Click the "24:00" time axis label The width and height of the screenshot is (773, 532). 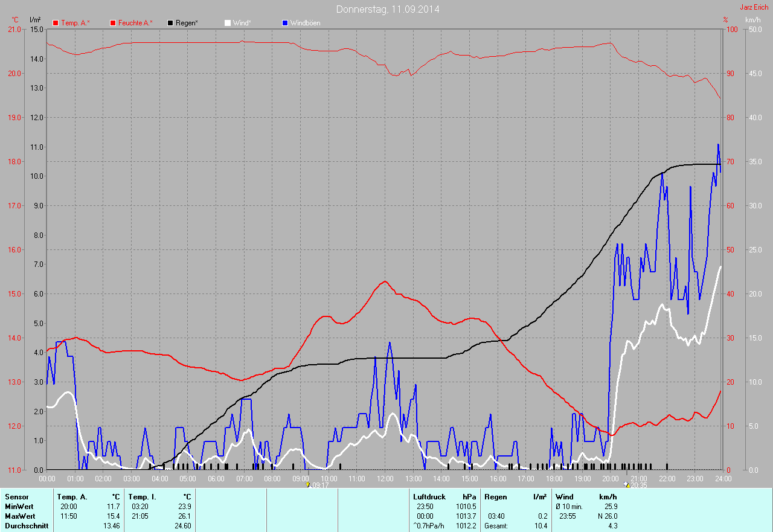pyautogui.click(x=723, y=478)
